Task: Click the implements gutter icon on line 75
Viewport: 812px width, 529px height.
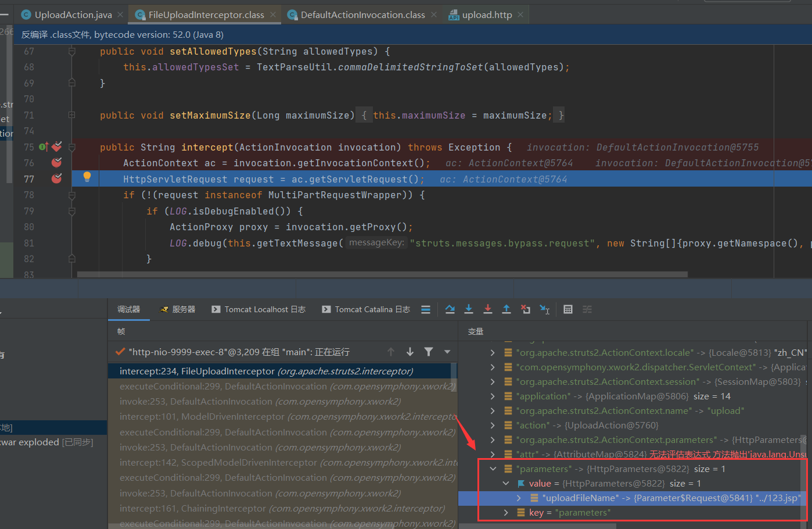Action: pyautogui.click(x=44, y=147)
